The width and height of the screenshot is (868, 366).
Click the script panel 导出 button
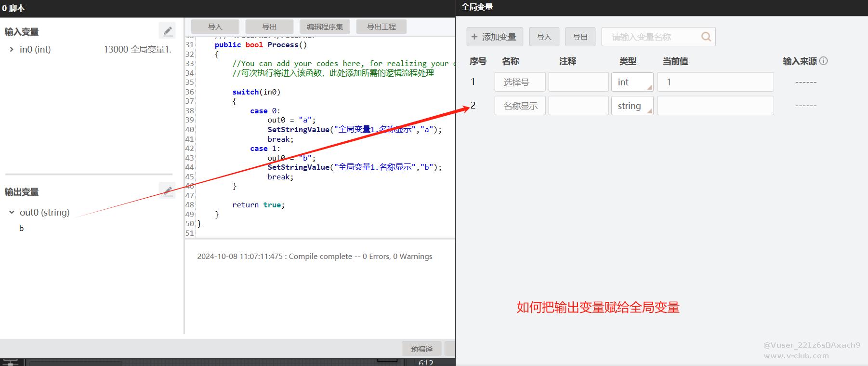pyautogui.click(x=269, y=27)
